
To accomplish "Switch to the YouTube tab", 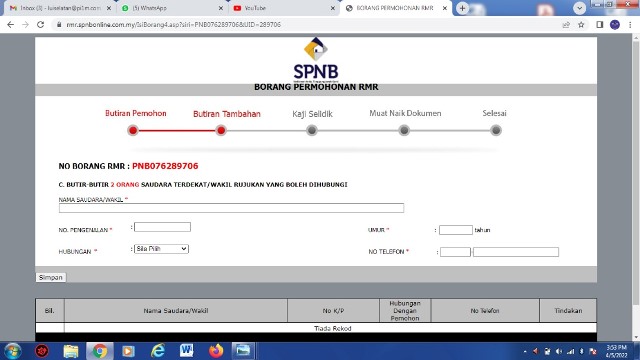I will [x=283, y=8].
